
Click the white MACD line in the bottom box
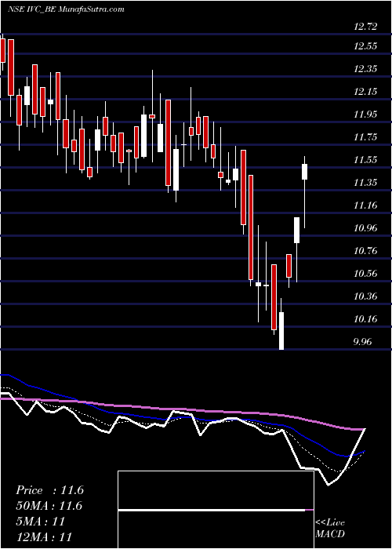pyautogui.click(x=212, y=511)
